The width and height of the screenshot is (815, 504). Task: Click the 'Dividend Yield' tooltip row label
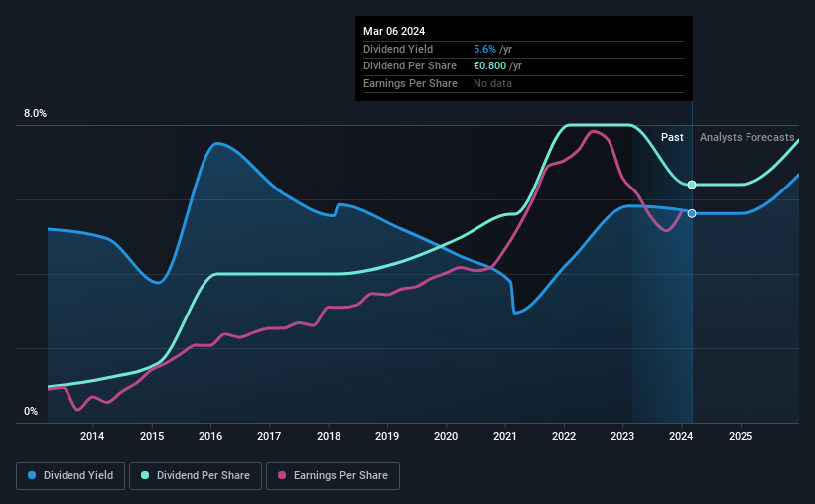[398, 49]
